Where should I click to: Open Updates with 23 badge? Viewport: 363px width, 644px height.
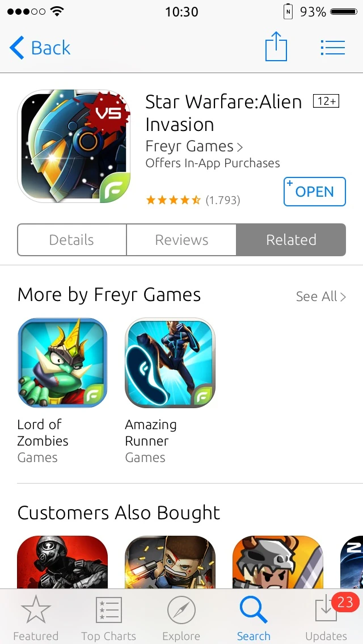pos(326,617)
